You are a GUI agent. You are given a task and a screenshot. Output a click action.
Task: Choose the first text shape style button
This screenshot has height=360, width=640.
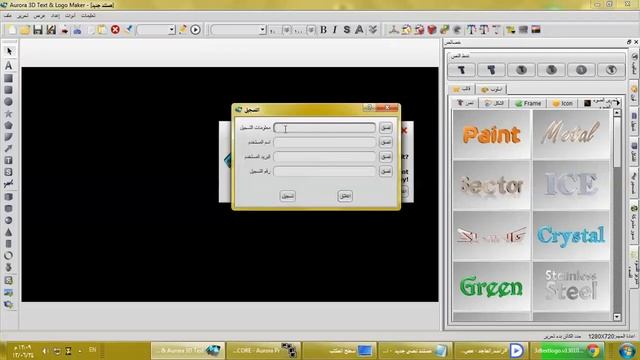pyautogui.click(x=461, y=70)
